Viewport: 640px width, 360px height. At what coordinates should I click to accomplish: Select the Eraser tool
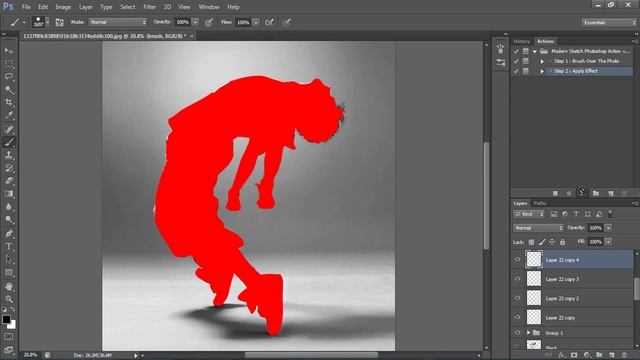[x=9, y=181]
